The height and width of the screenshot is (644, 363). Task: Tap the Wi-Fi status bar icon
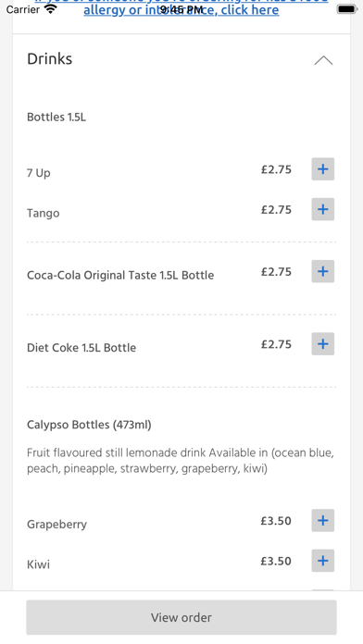[x=51, y=9]
